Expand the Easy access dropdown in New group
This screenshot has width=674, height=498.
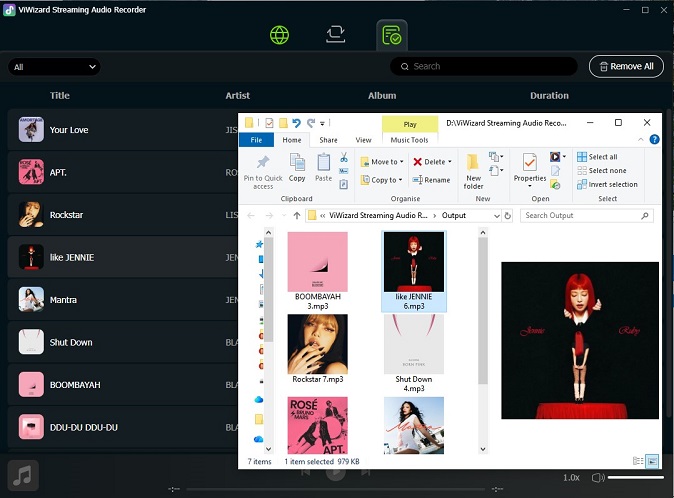496,171
